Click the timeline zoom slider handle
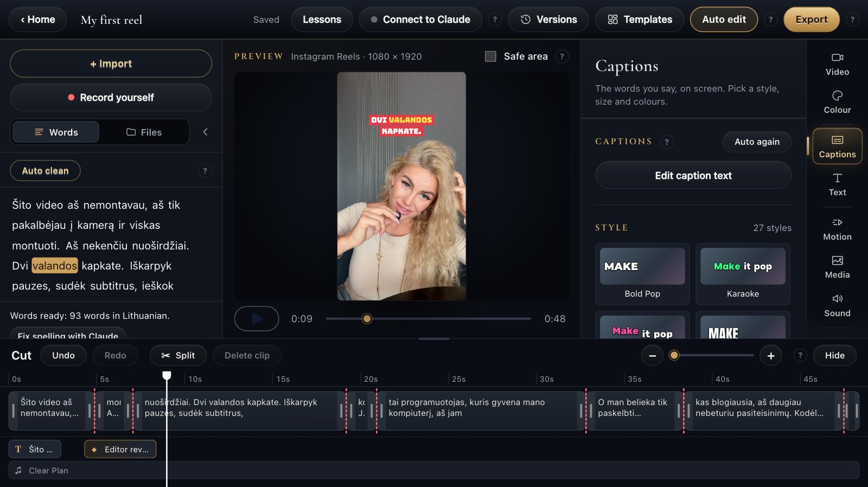Screen dimensions: 868x487 (674, 356)
